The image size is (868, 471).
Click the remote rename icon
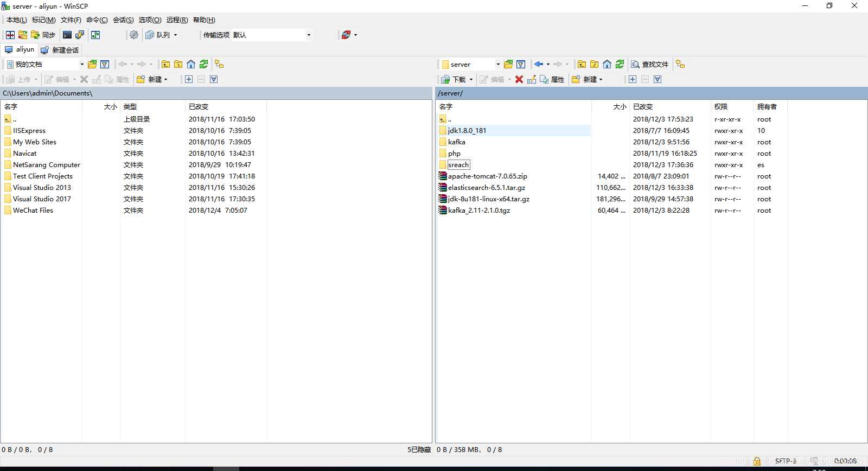coord(532,79)
